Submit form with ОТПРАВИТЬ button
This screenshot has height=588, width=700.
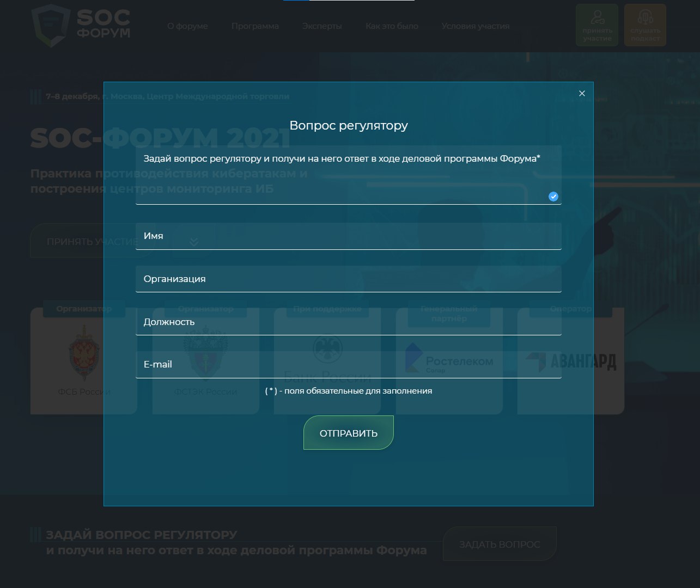(x=349, y=433)
